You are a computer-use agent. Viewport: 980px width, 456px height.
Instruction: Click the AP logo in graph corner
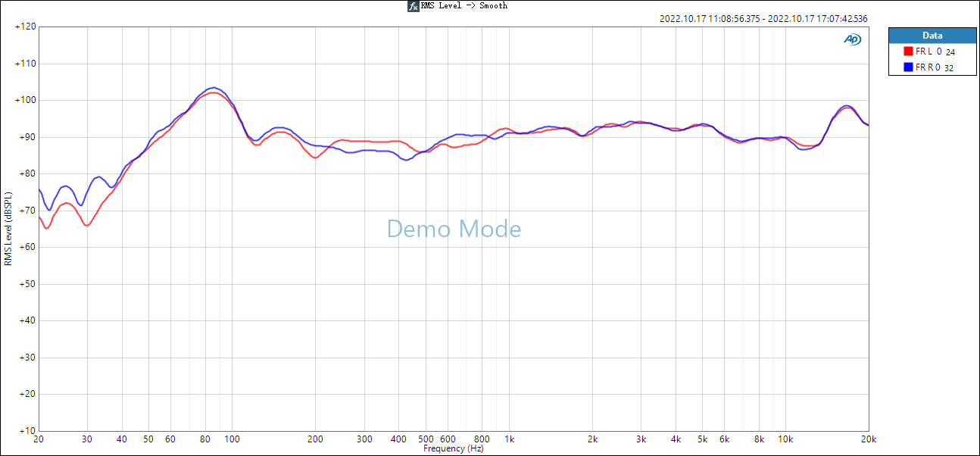852,39
